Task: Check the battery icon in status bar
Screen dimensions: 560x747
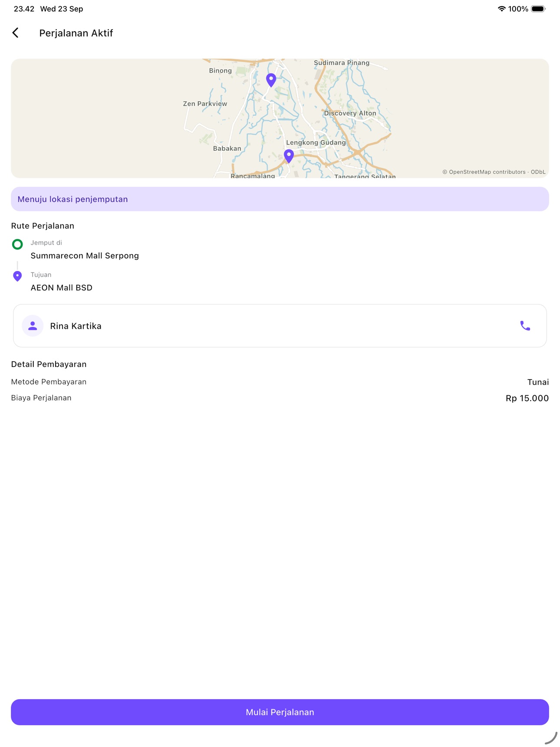Action: 538,9
